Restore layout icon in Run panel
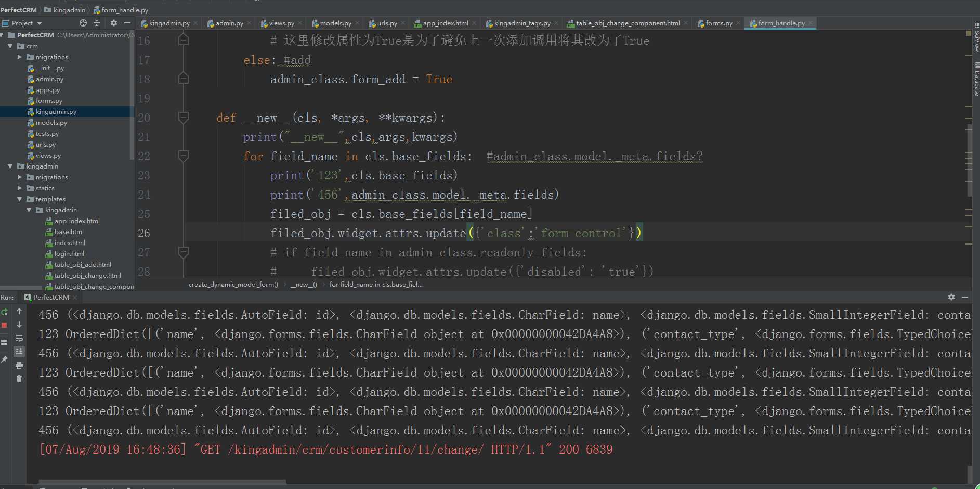Viewport: 980px width, 489px height. click(5, 342)
